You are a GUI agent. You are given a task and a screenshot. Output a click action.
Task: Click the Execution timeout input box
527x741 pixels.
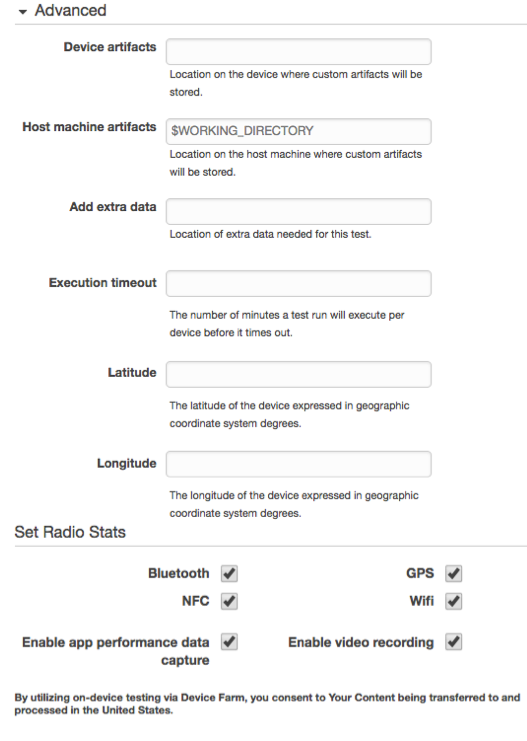click(298, 283)
